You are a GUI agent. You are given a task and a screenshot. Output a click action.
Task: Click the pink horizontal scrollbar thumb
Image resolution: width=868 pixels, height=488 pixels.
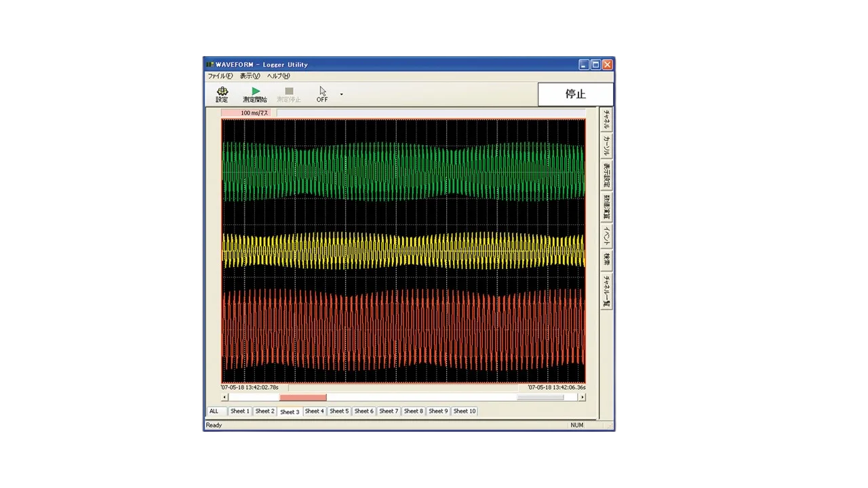click(302, 398)
